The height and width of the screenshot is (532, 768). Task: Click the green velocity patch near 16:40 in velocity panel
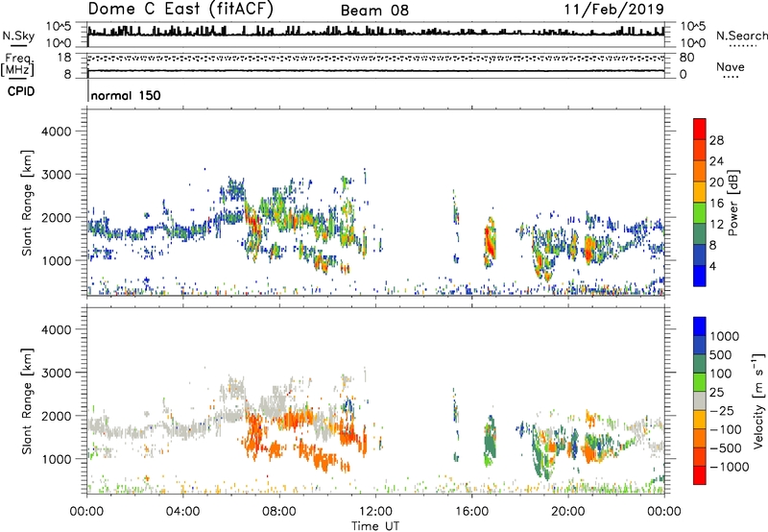490,441
